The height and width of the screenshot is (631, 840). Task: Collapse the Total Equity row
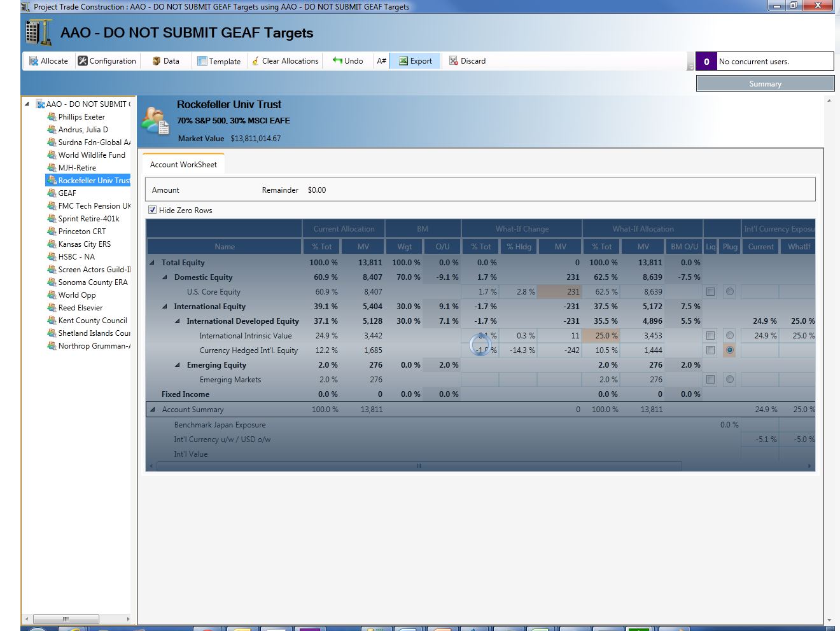pyautogui.click(x=152, y=263)
